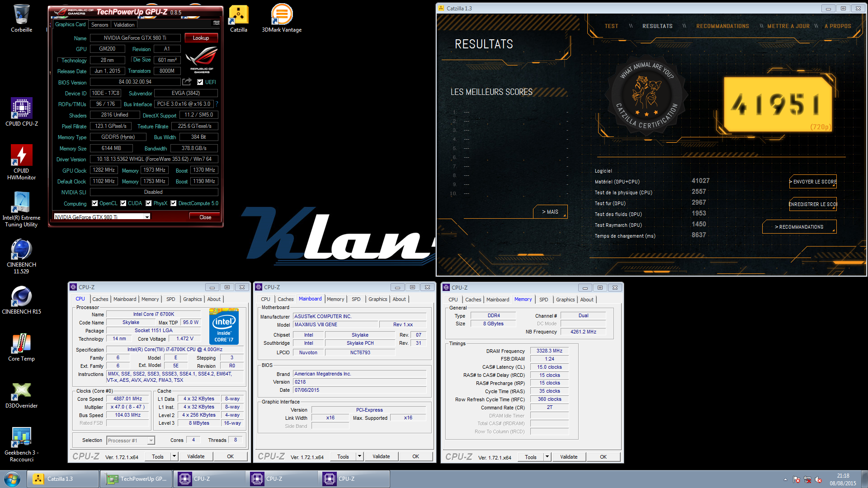Go to the RECOMMANDATIONS tab in Catzilla

722,26
